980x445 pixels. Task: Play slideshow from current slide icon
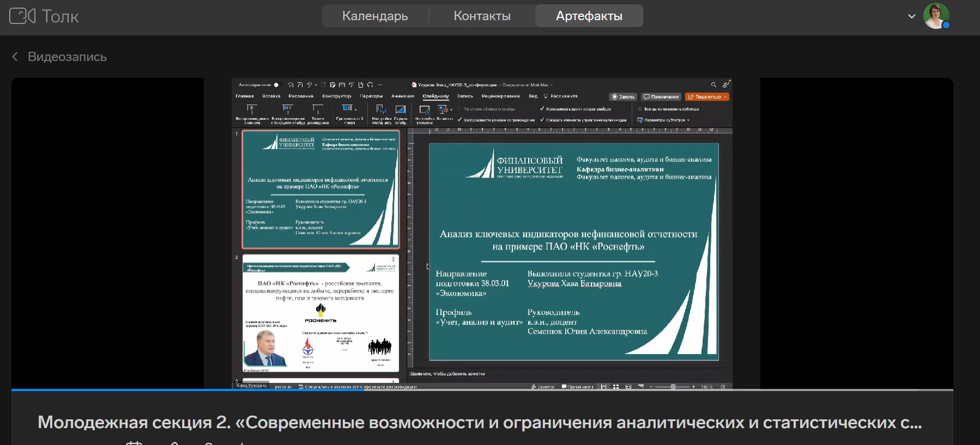[x=287, y=109]
